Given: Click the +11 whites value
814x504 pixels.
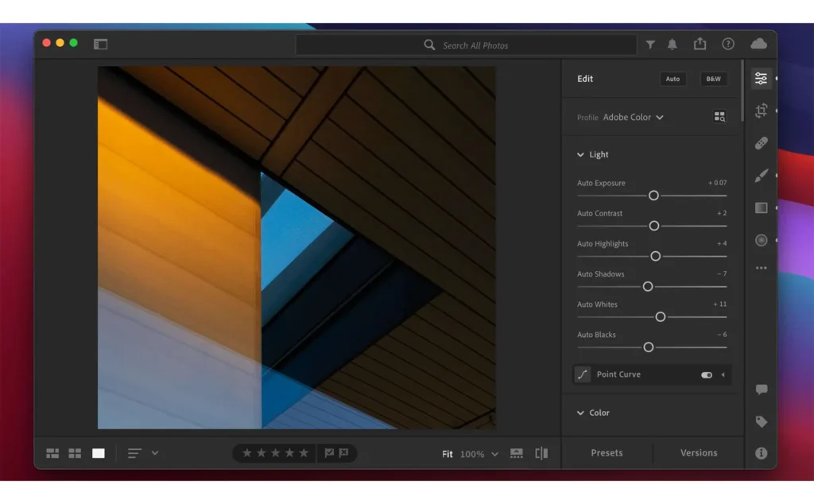Looking at the screenshot, I should pos(719,304).
